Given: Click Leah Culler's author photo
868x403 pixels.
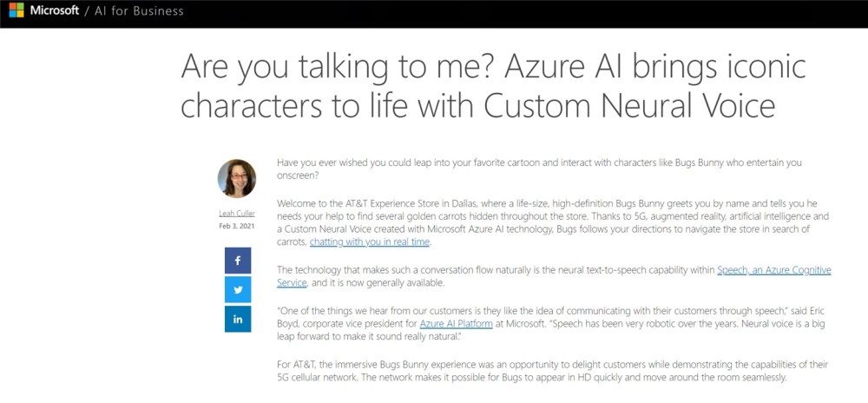Looking at the screenshot, I should pos(237,178).
